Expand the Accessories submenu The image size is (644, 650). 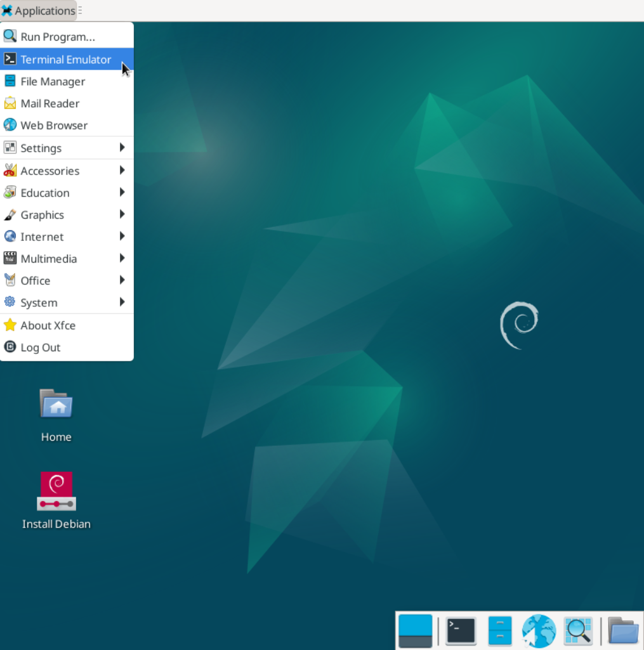pos(67,171)
